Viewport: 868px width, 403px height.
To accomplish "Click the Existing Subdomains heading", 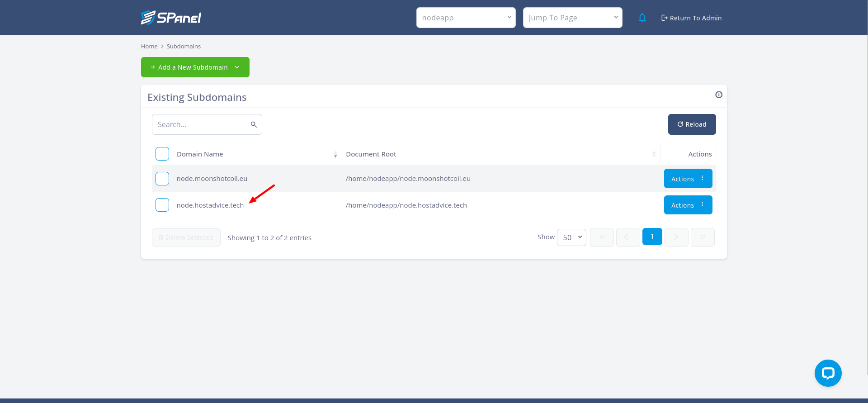I will (x=197, y=97).
